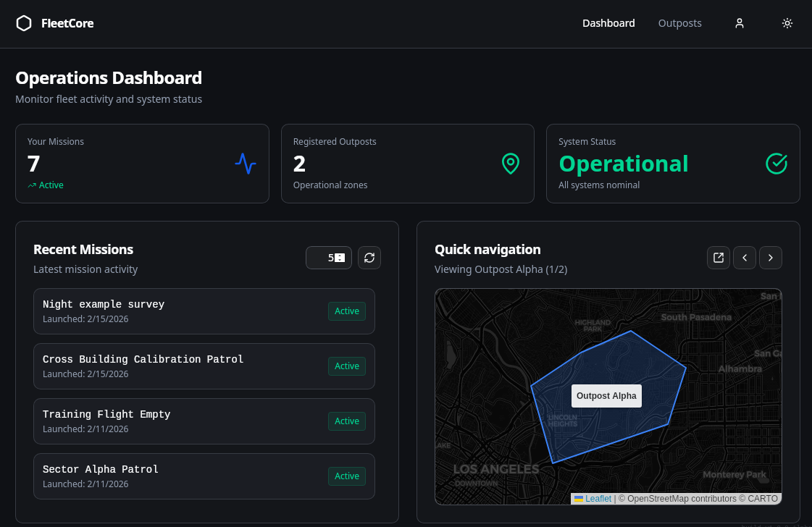Open the user profile icon
Image resolution: width=812 pixels, height=527 pixels.
(740, 23)
